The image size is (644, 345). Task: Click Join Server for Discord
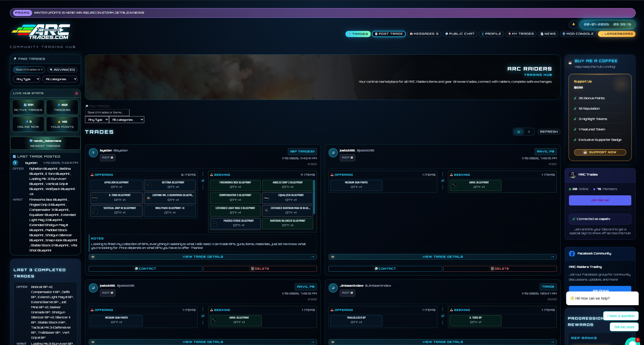[x=600, y=200]
